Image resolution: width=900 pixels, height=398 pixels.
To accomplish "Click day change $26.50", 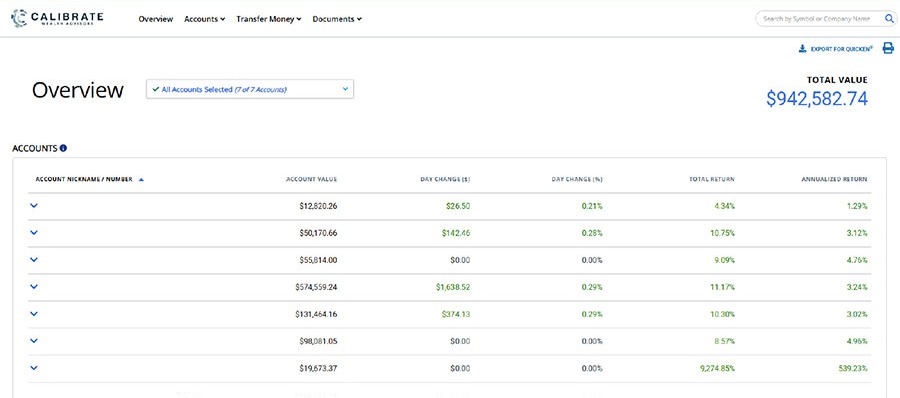I will point(458,206).
